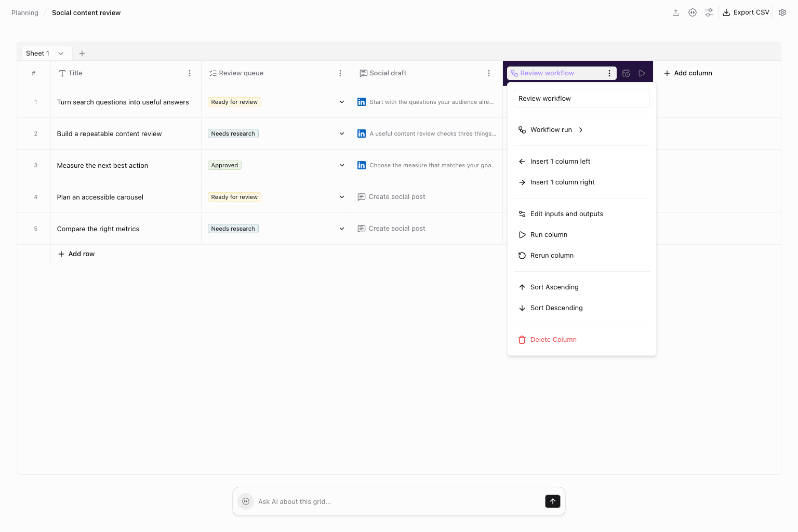Open Social draft column options menu
This screenshot has width=798, height=532.
(x=489, y=73)
